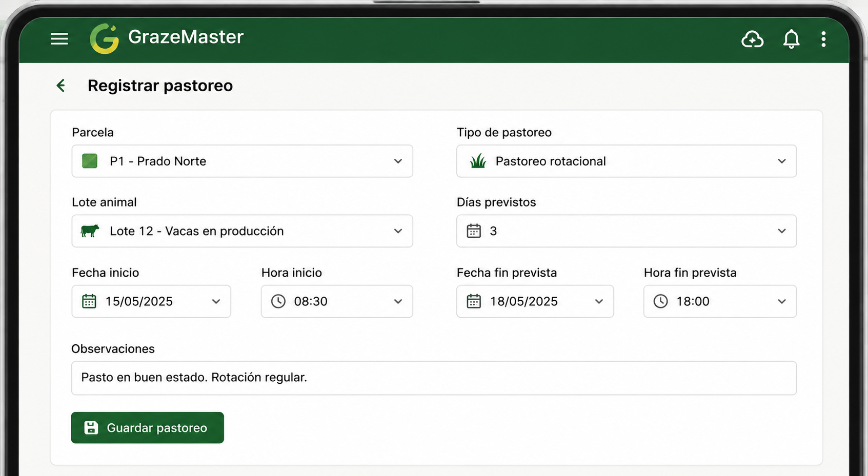Click the grass icon in Tipo de pastoreo
868x476 pixels.
[478, 161]
